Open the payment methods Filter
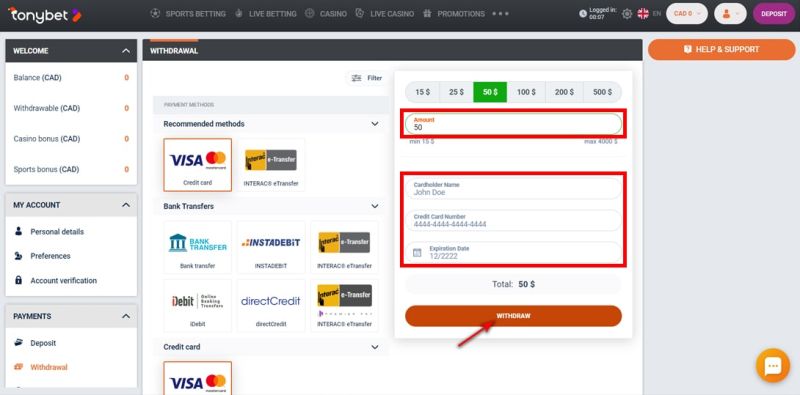The height and width of the screenshot is (395, 800). (366, 78)
